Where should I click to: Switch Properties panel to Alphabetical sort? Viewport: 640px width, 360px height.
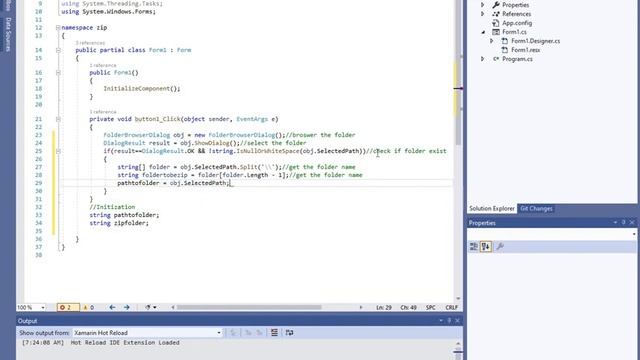[x=485, y=247]
